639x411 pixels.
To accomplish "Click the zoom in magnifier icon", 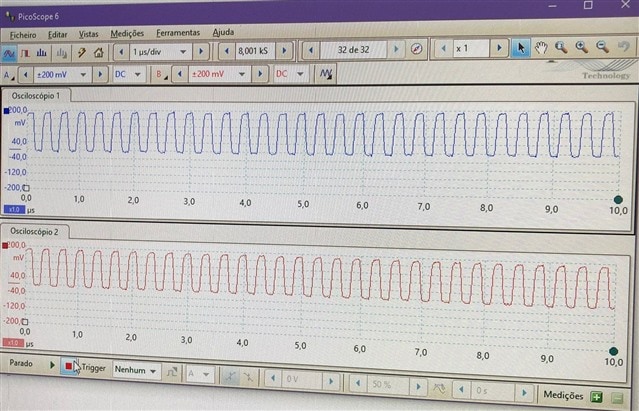I will (582, 47).
